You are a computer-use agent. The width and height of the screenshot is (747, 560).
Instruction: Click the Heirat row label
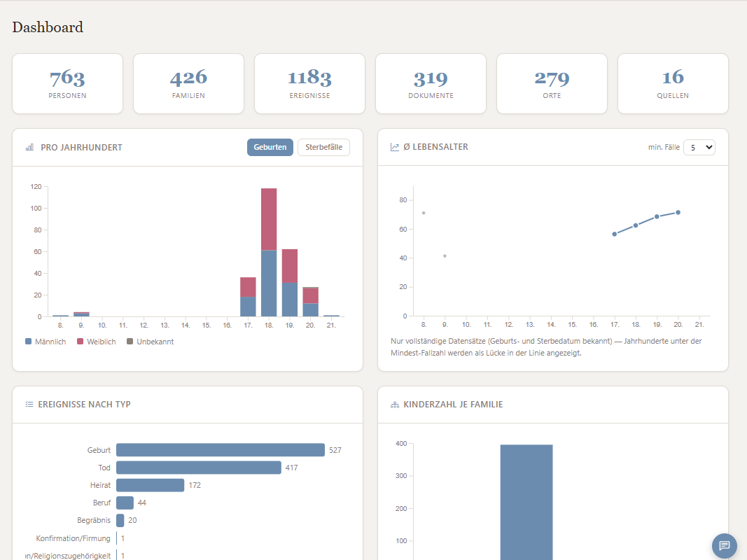click(x=100, y=485)
